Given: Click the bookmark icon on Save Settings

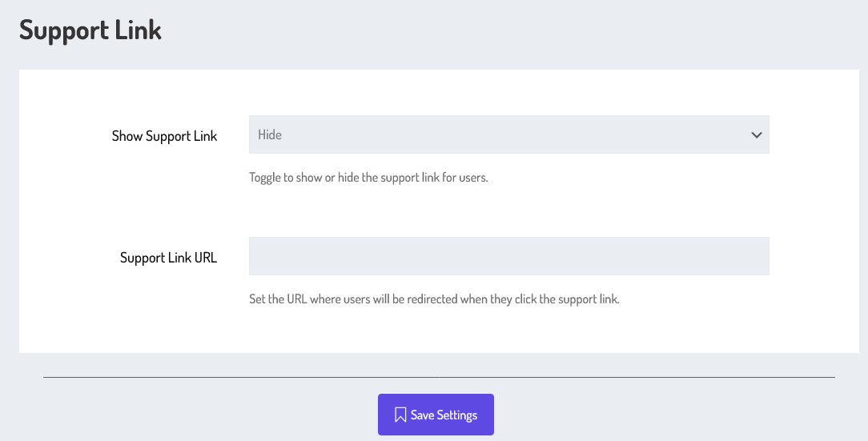Looking at the screenshot, I should (400, 415).
